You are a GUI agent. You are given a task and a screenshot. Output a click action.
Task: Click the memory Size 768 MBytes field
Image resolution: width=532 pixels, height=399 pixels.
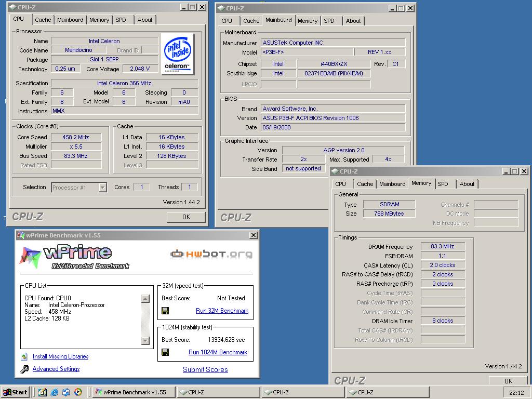coord(389,214)
